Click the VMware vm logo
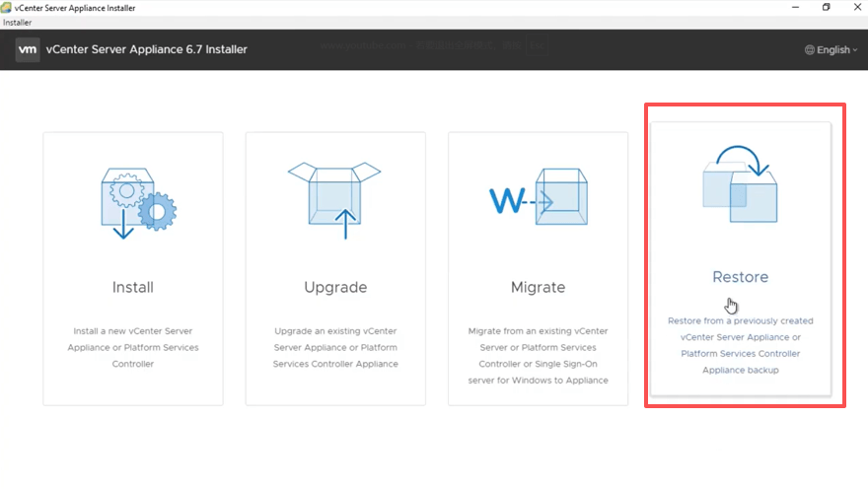Image resolution: width=868 pixels, height=489 pixels. 28,49
